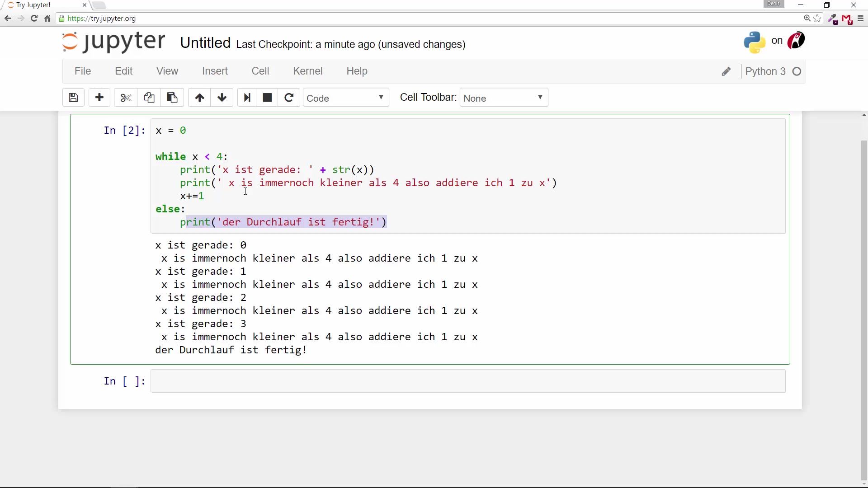
Task: Move the selected cell up
Action: tap(199, 98)
